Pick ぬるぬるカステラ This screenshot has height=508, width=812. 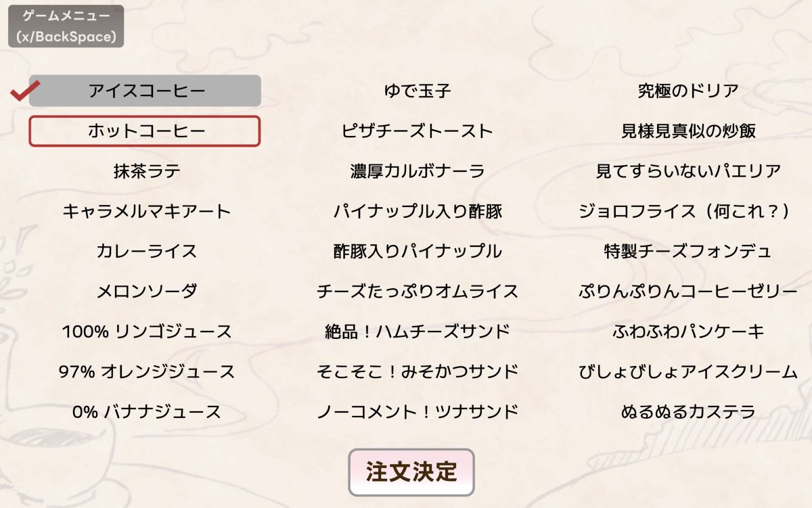(688, 411)
